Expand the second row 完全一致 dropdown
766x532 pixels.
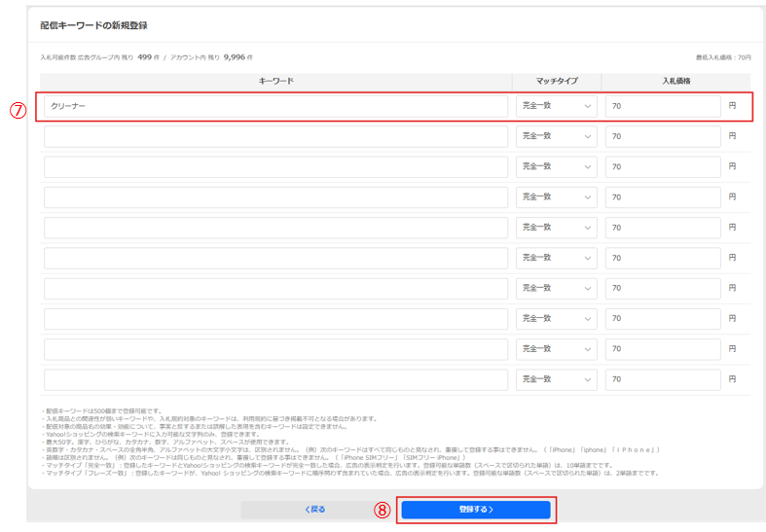[x=556, y=136]
